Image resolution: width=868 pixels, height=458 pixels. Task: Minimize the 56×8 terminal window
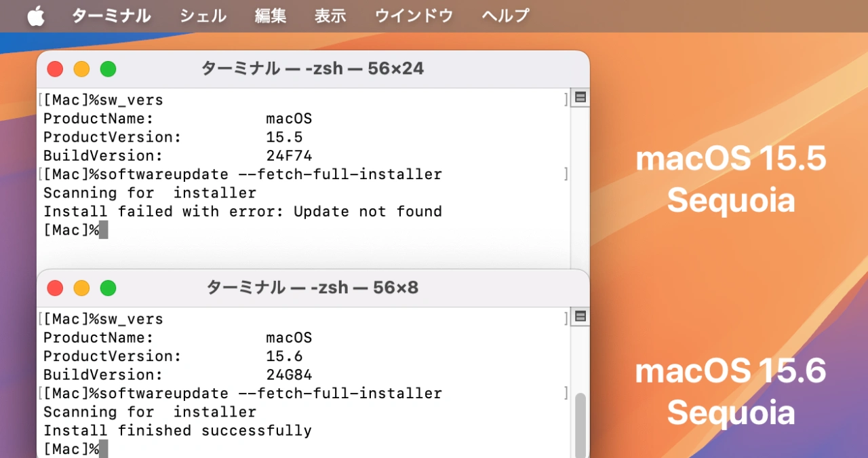[x=81, y=288]
